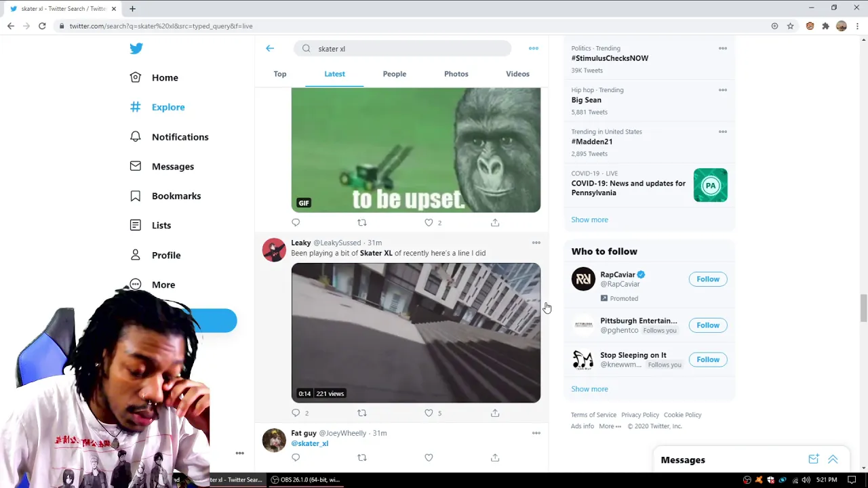868x488 pixels.
Task: Open OBS 26.1.0 from taskbar
Action: (305, 480)
